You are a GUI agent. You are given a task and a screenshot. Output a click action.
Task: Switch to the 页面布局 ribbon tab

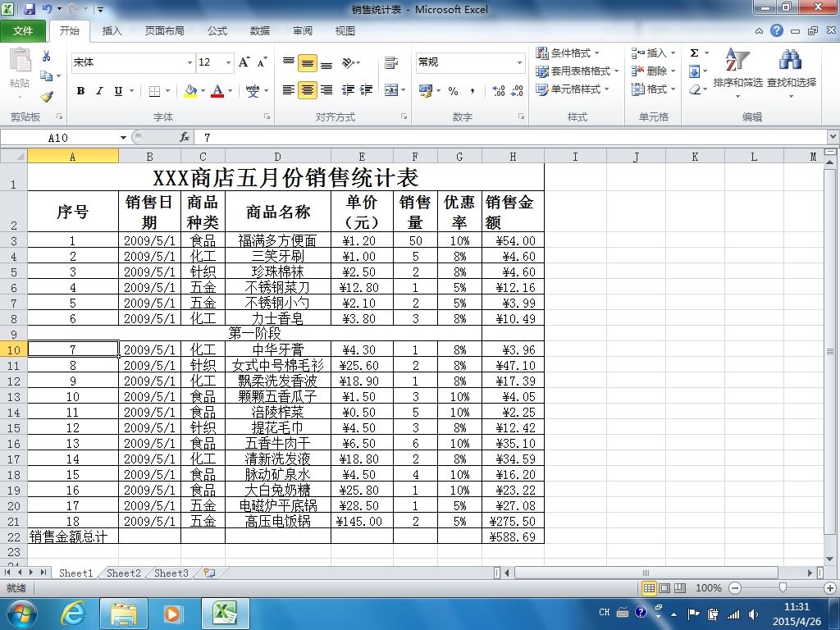pyautogui.click(x=164, y=31)
